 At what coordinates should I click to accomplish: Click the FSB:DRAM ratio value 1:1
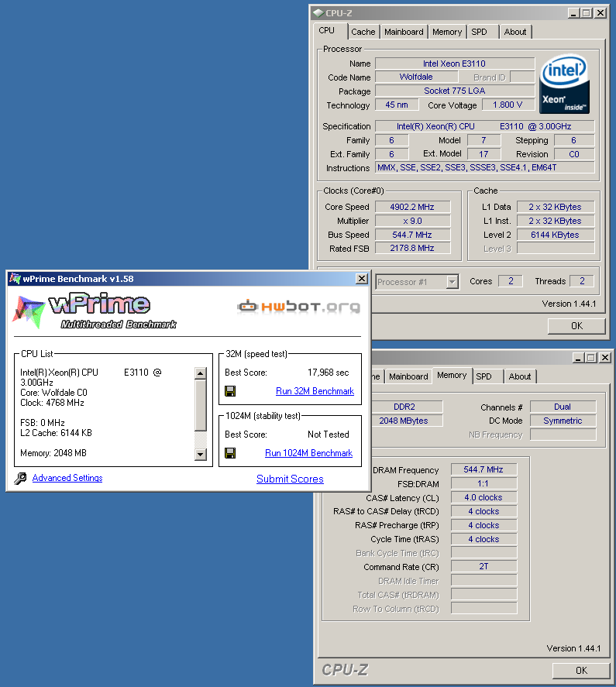484,484
